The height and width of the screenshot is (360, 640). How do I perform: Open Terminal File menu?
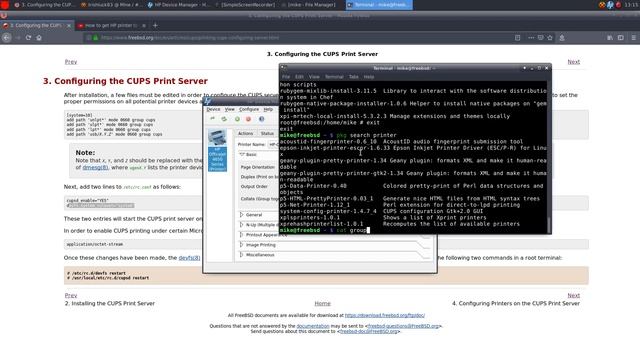tap(286, 77)
